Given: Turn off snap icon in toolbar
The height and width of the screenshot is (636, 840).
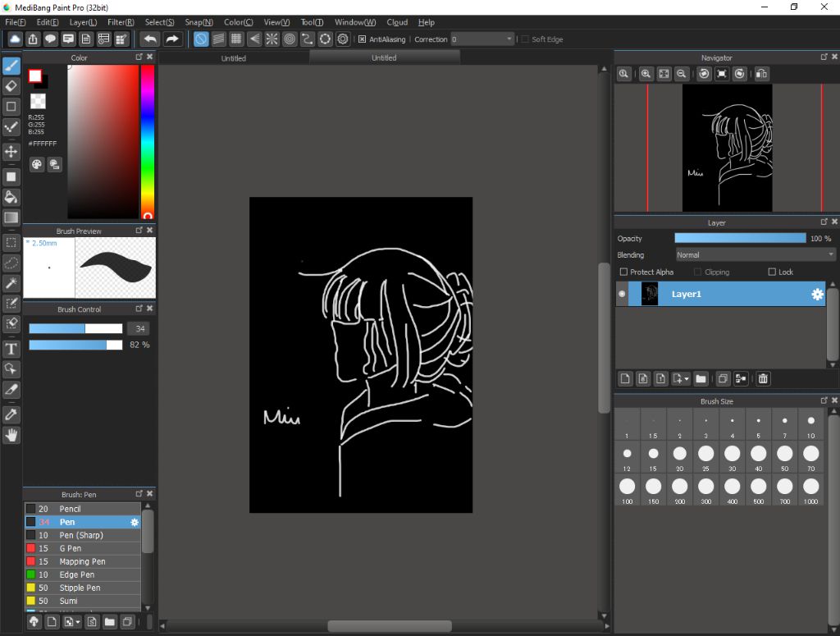Looking at the screenshot, I should (201, 39).
